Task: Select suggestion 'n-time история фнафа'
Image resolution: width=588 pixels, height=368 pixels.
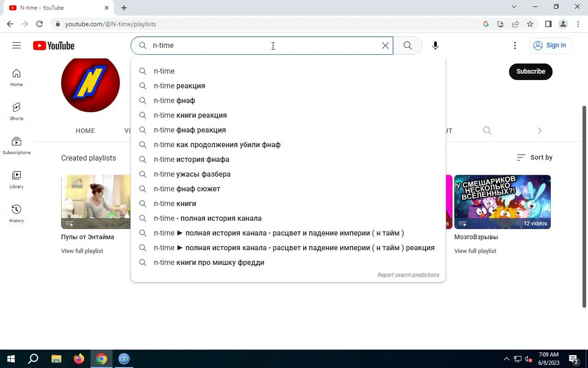Action: [288, 159]
